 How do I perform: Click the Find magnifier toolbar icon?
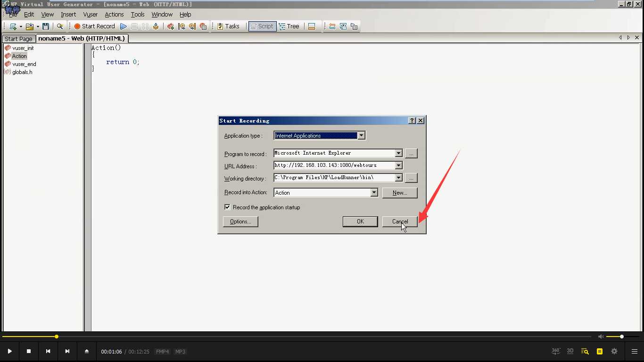60,26
